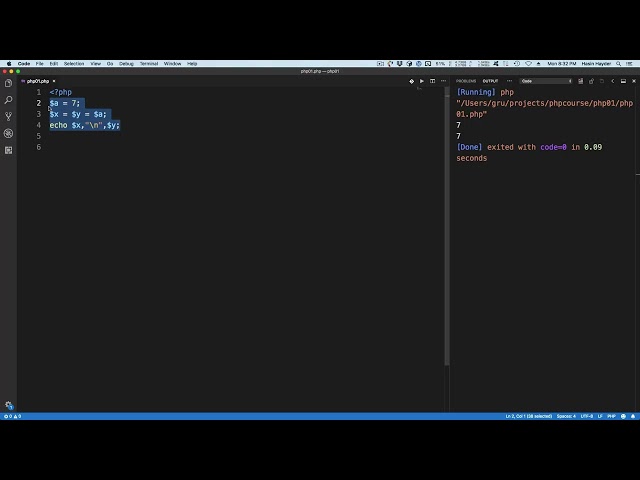640x480 pixels.
Task: Expand editor more actions ellipsis
Action: click(x=444, y=81)
